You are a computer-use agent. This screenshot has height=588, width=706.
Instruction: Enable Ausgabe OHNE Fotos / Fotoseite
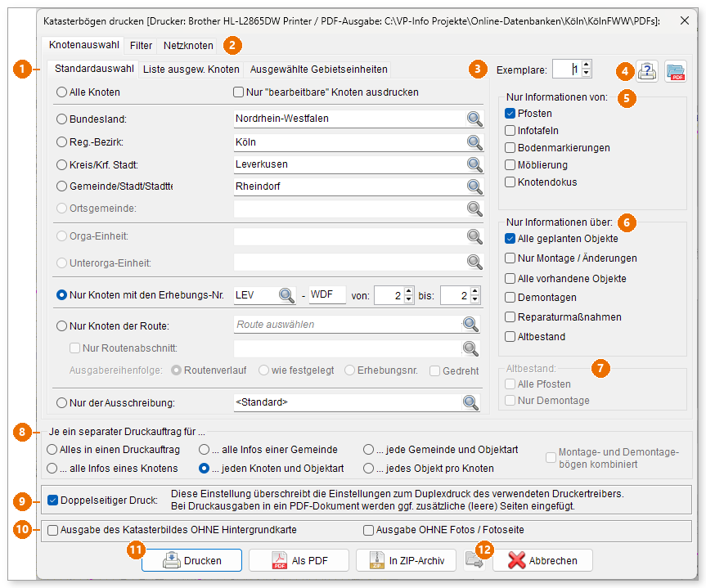(x=368, y=531)
